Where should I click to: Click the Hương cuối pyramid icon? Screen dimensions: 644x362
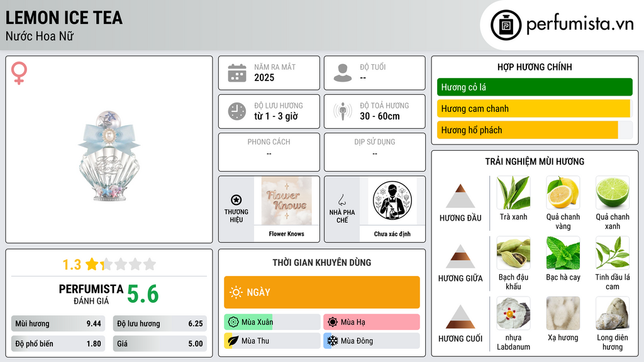click(460, 317)
